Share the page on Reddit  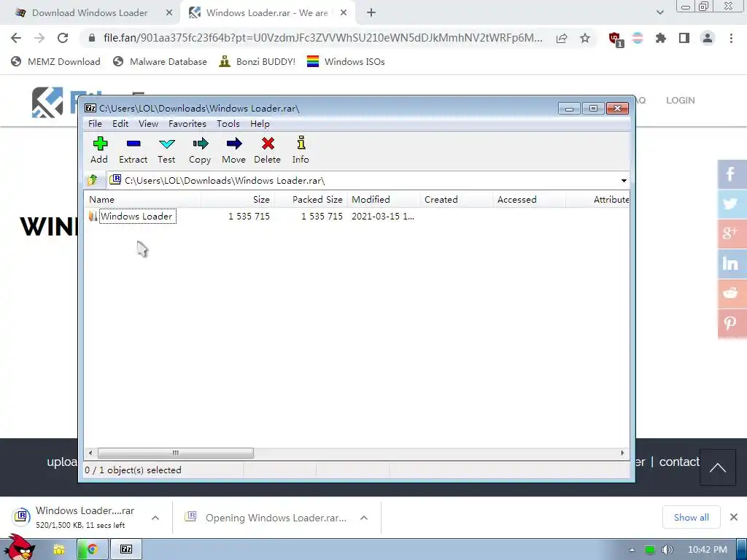pos(732,293)
